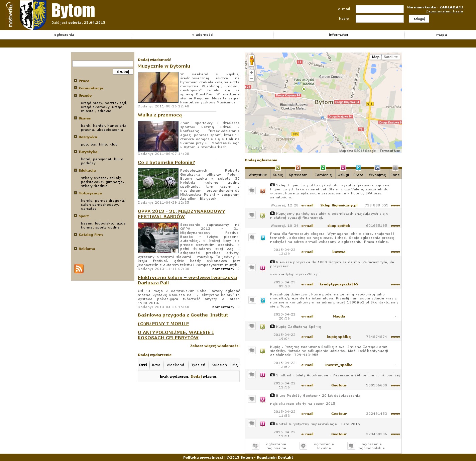Click the orange RSS feed icon
Image resolution: width=476 pixels, height=461 pixels.
point(79,269)
